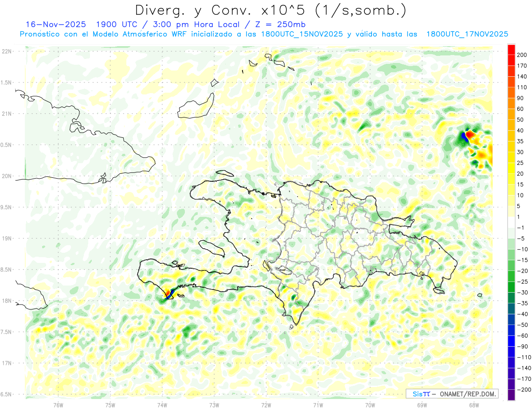
Task: Click the '-110' value on the color scale
Action: [x=524, y=357]
